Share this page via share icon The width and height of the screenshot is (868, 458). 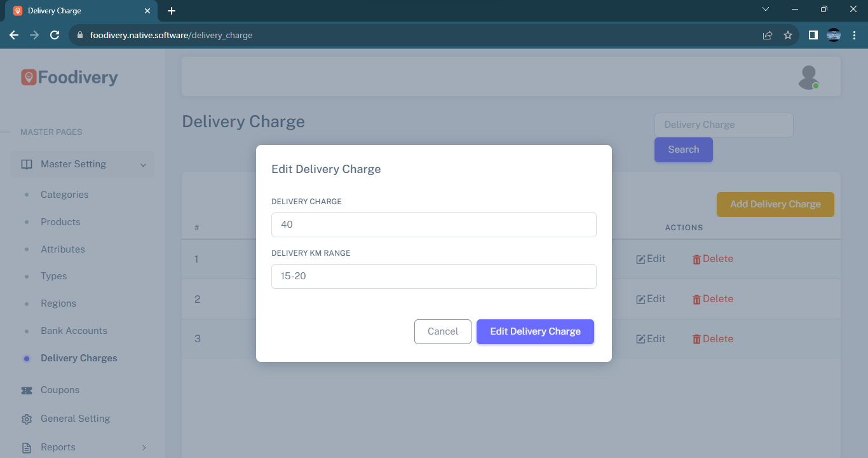(x=768, y=36)
